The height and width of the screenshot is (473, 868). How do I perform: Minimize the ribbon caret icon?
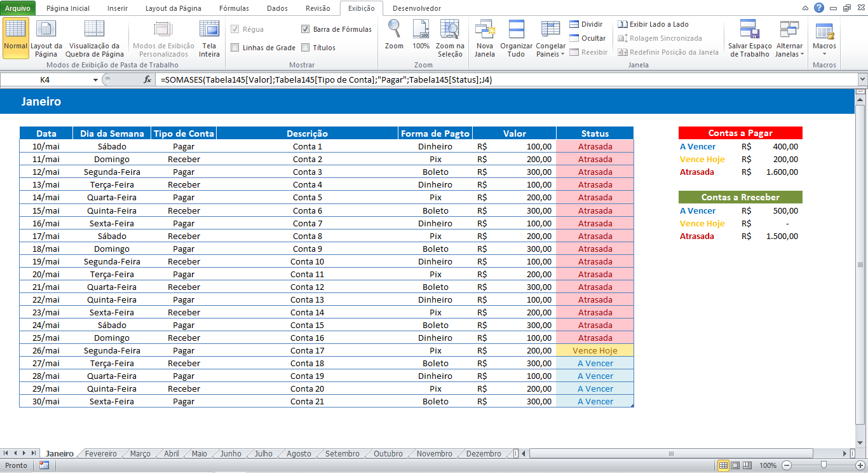tap(805, 8)
